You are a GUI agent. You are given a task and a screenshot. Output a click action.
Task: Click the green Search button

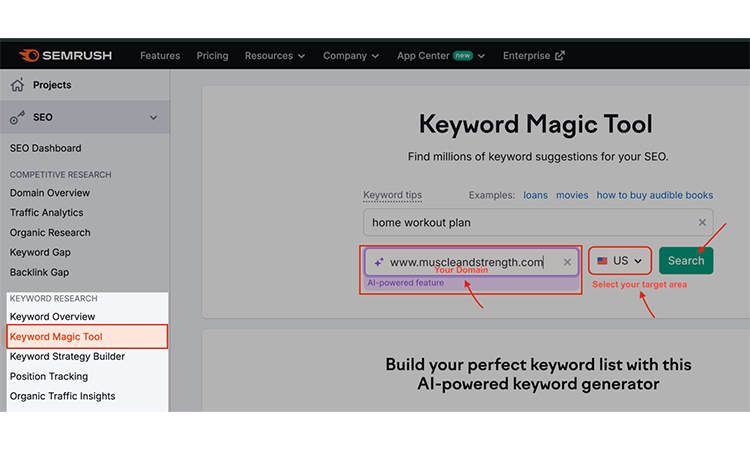click(x=686, y=261)
